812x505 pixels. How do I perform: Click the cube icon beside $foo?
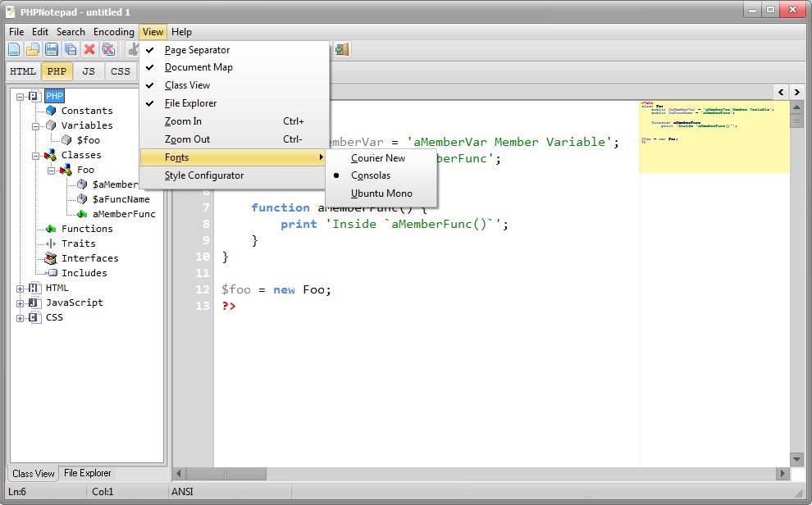click(66, 140)
